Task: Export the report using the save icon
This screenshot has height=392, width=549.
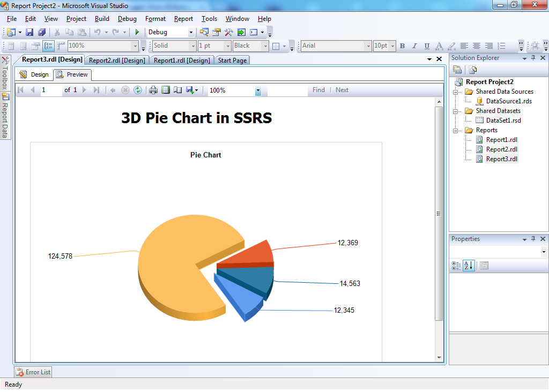Action: click(189, 89)
